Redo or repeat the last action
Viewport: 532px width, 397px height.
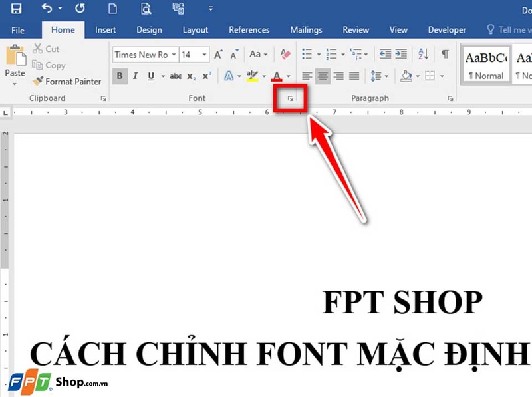(80, 8)
